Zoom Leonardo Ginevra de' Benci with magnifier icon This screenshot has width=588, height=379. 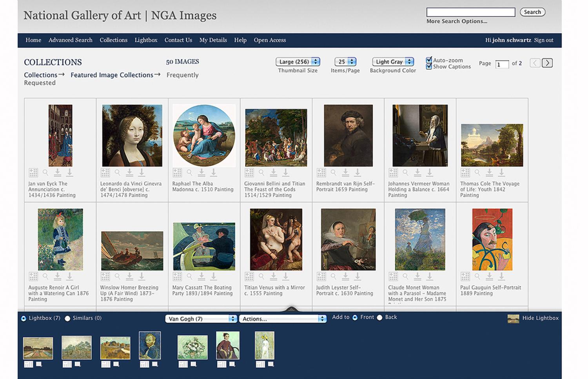(118, 172)
